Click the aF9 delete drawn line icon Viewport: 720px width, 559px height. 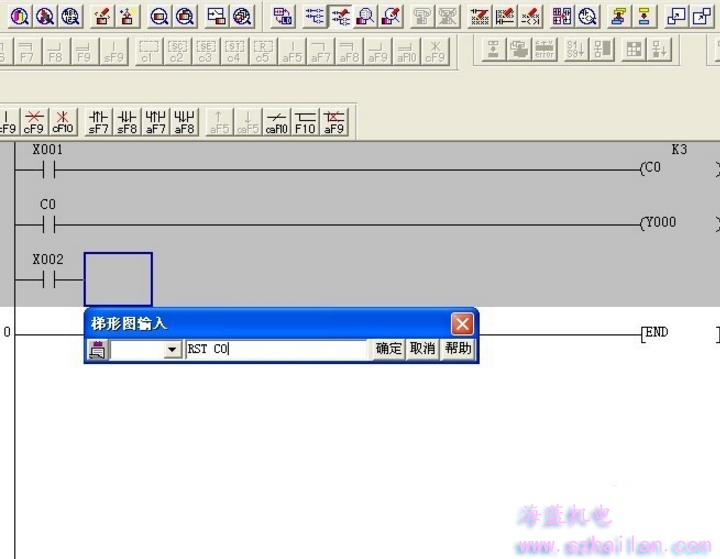click(x=334, y=121)
